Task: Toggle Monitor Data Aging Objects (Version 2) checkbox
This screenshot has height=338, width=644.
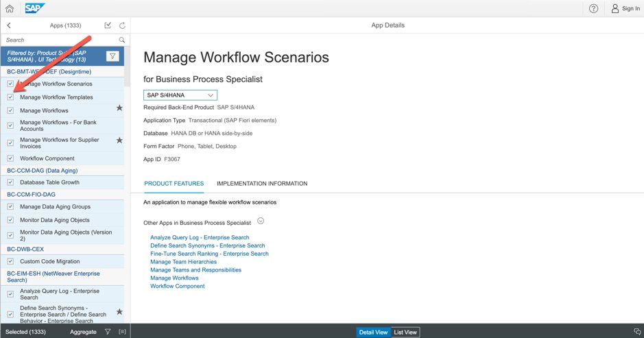Action: (x=10, y=235)
